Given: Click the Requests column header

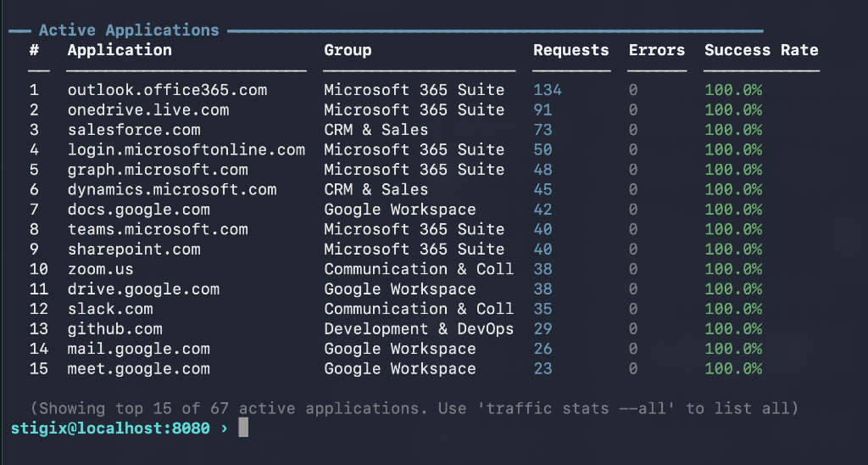Looking at the screenshot, I should click(571, 50).
